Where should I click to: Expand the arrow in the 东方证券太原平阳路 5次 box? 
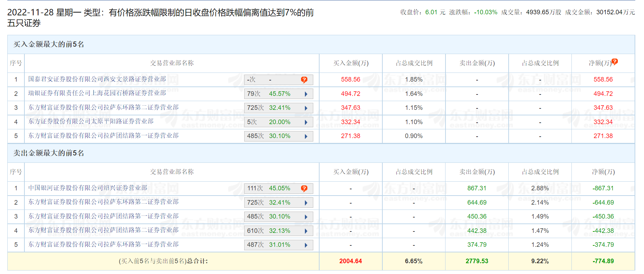[306, 122]
